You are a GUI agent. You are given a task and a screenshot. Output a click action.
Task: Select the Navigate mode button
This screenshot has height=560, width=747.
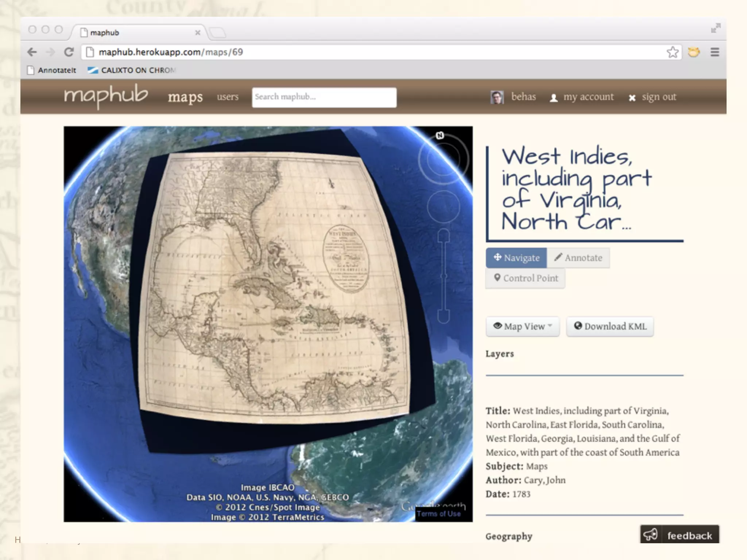tap(516, 258)
